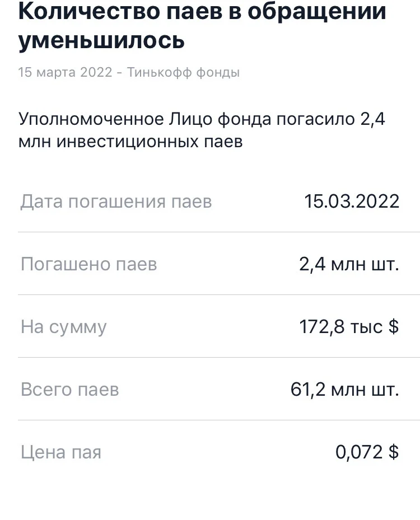This screenshot has height=520, width=420.
Task: Select the date '15 марта 2022'
Action: (66, 72)
